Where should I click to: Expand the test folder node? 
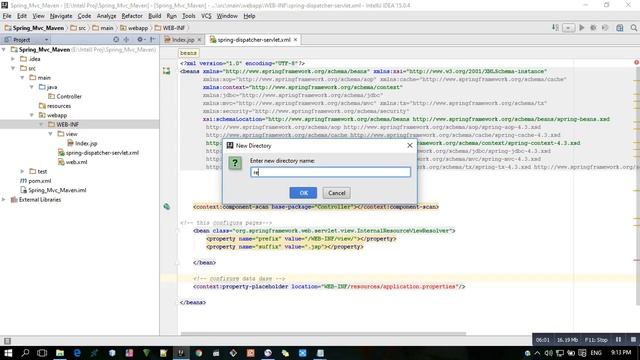22,171
